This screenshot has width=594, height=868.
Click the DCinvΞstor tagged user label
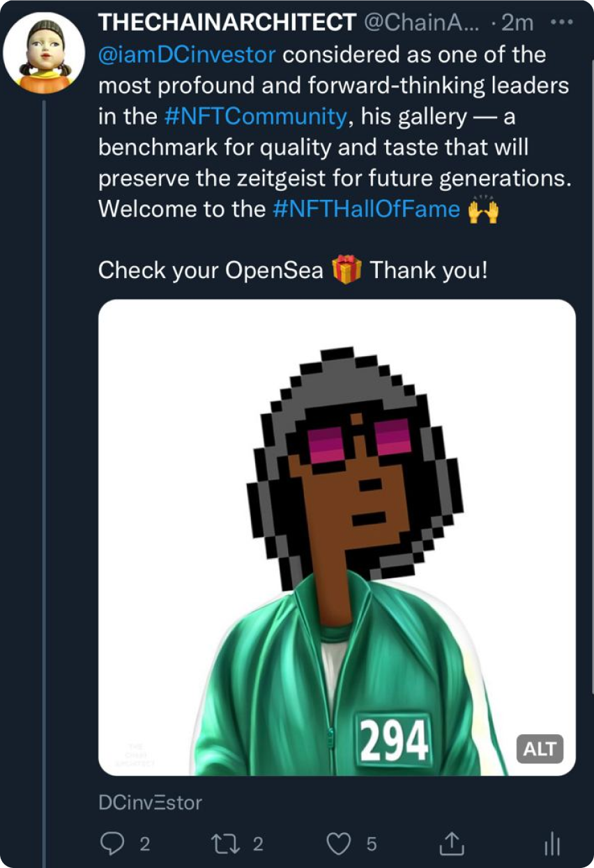click(x=151, y=803)
